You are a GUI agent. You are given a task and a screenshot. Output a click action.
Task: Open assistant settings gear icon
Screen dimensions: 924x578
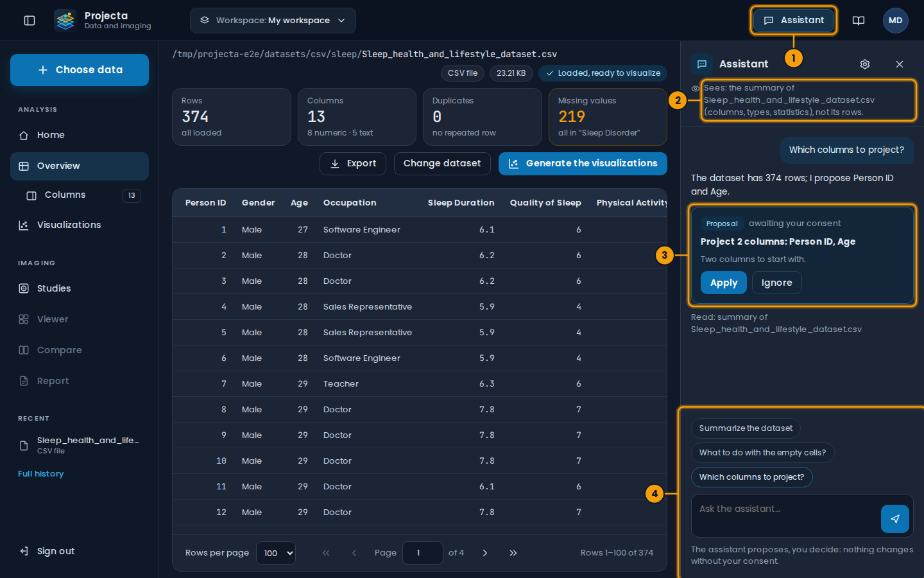tap(865, 64)
